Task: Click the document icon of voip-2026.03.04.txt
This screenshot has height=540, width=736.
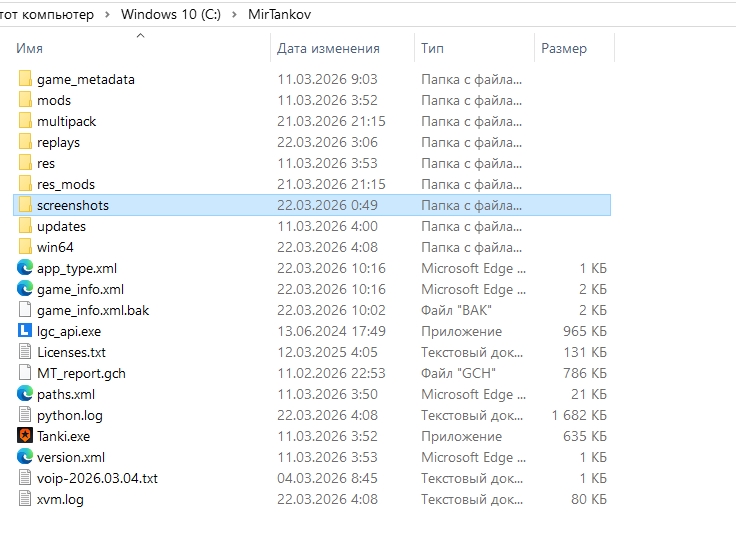Action: (x=25, y=478)
